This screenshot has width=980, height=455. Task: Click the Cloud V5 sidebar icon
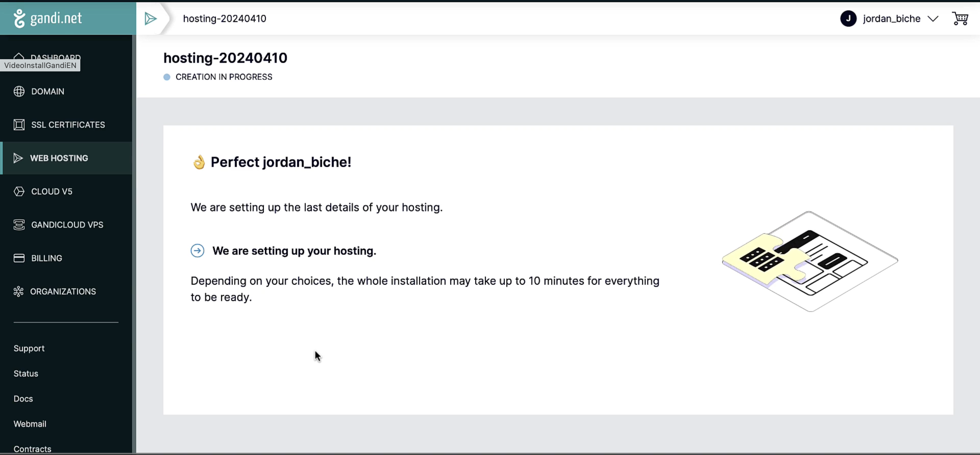pyautogui.click(x=19, y=191)
